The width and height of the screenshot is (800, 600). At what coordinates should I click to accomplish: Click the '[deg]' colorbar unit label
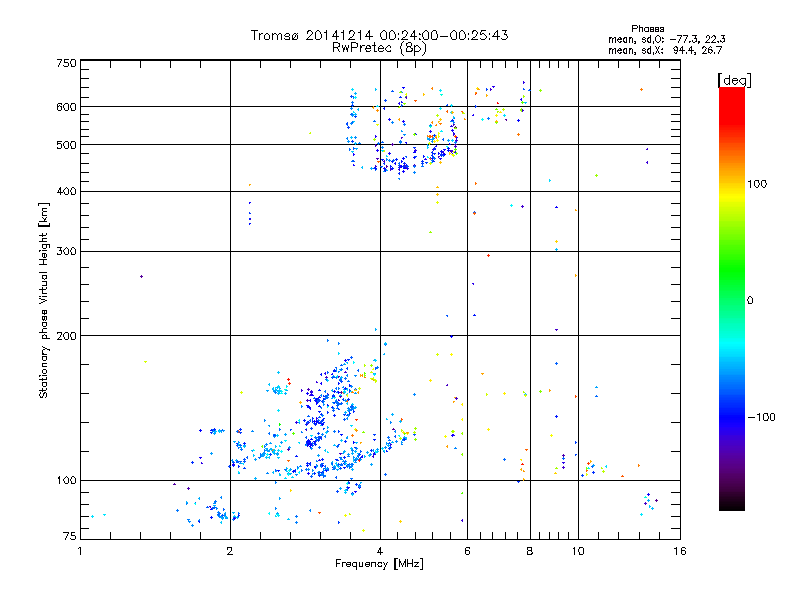[x=734, y=80]
